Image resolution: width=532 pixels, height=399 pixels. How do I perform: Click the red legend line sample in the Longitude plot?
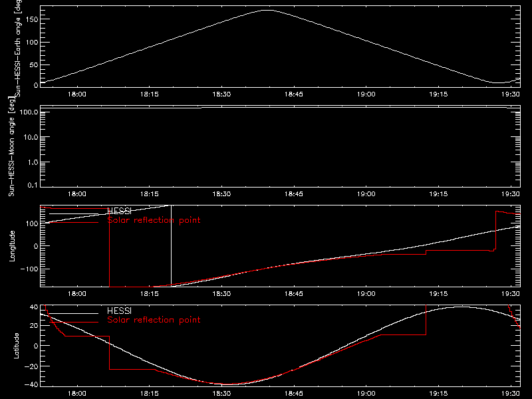point(74,222)
